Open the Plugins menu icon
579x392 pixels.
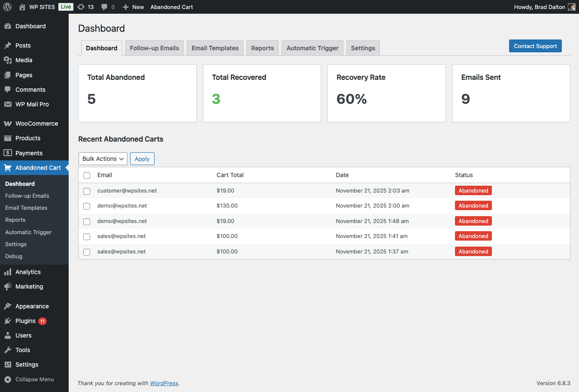click(x=8, y=321)
